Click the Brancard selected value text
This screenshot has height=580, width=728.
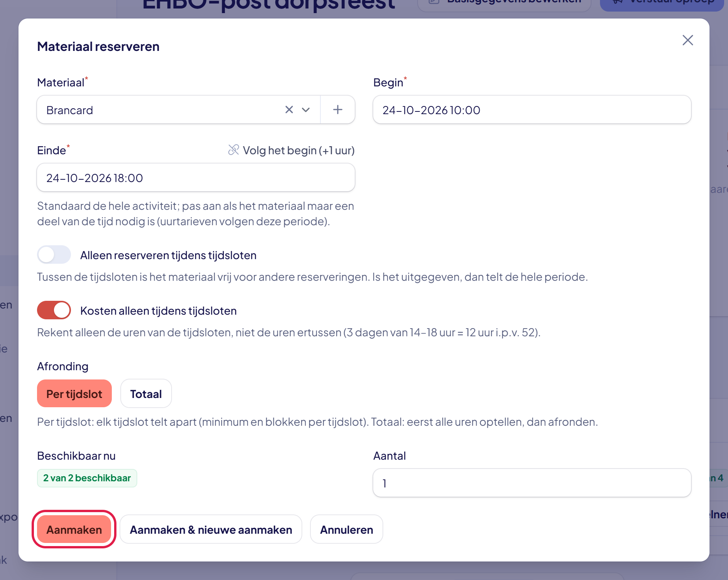coord(70,110)
